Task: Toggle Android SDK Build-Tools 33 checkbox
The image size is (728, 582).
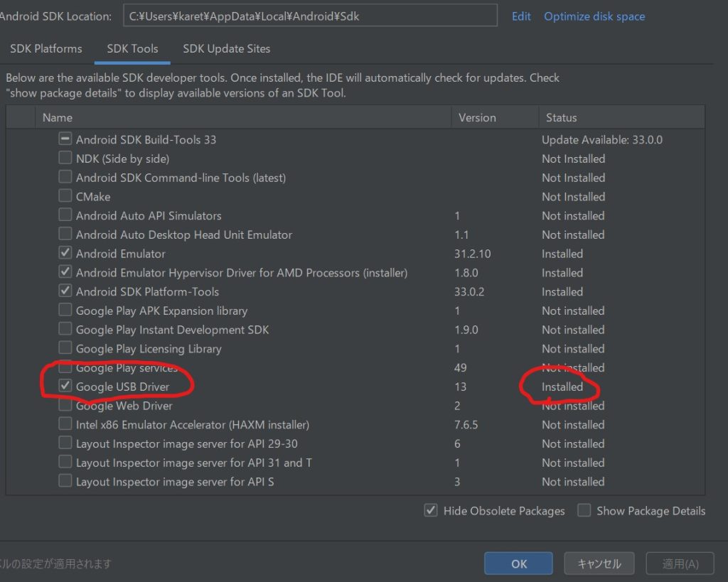Action: click(x=65, y=139)
